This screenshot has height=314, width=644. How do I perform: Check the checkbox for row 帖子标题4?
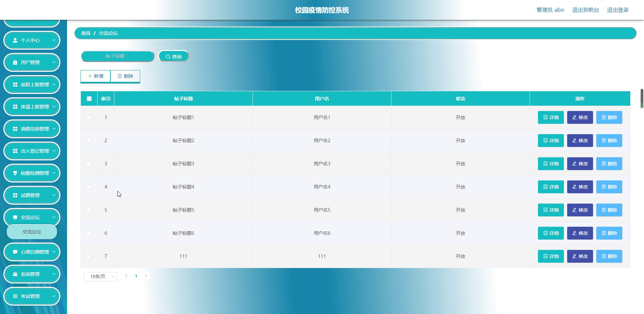(89, 187)
